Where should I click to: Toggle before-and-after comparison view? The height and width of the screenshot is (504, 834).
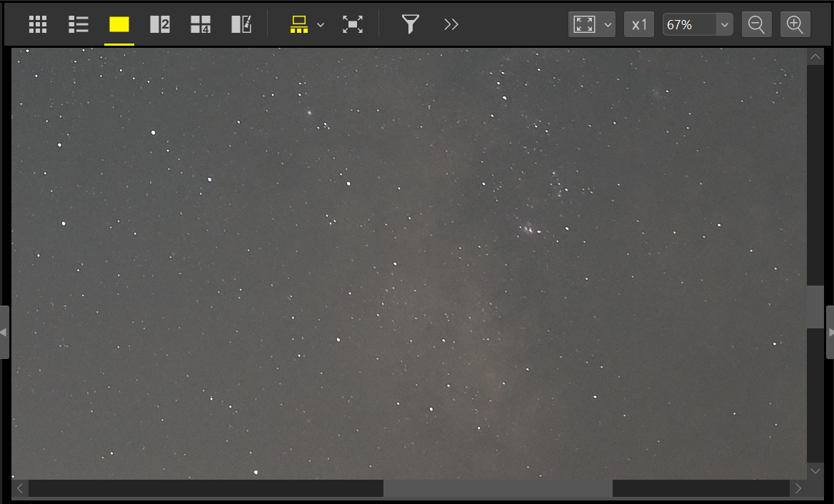(x=241, y=24)
